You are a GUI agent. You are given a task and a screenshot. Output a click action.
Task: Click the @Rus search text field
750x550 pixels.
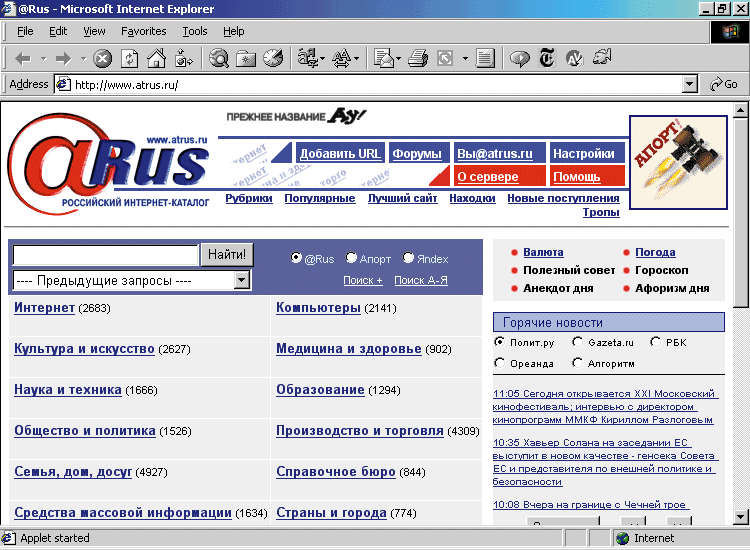click(x=105, y=254)
